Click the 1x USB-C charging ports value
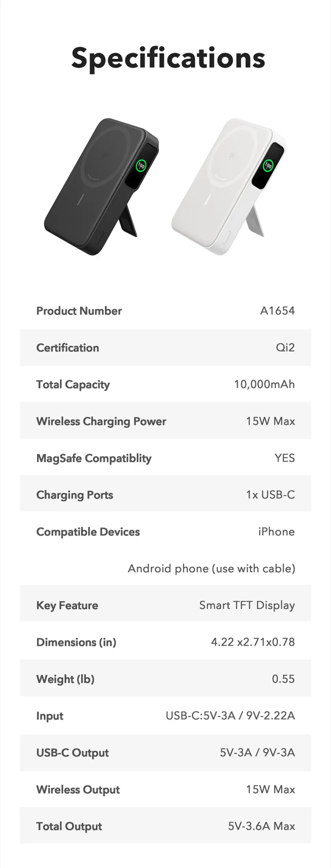Viewport: 331px width, 868px height. (x=270, y=495)
